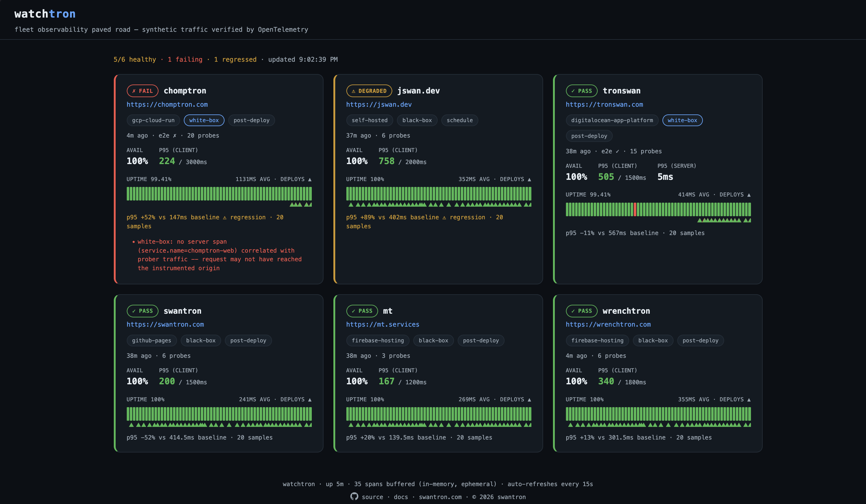This screenshot has height=504, width=866.
Task: Click the source link in the footer
Action: point(372,497)
